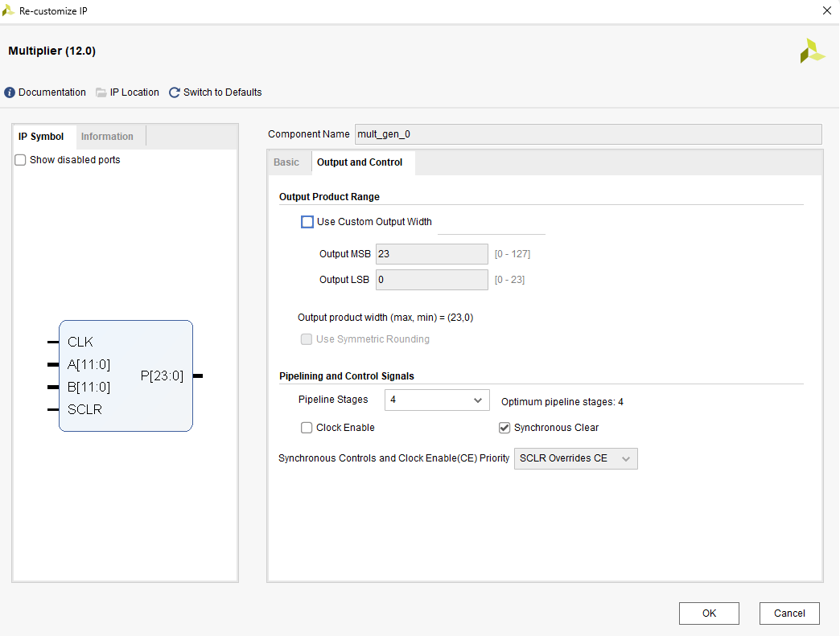Open the Pipeline Stages dropdown
840x636 pixels.
[x=437, y=400]
